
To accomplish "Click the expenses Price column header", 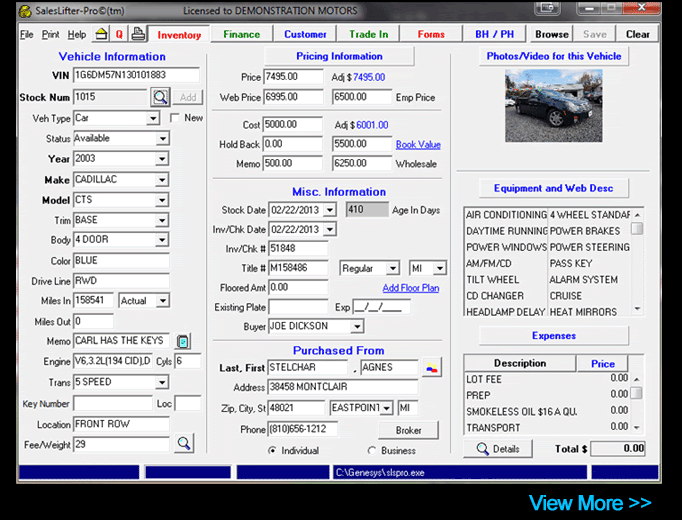I will tap(602, 363).
